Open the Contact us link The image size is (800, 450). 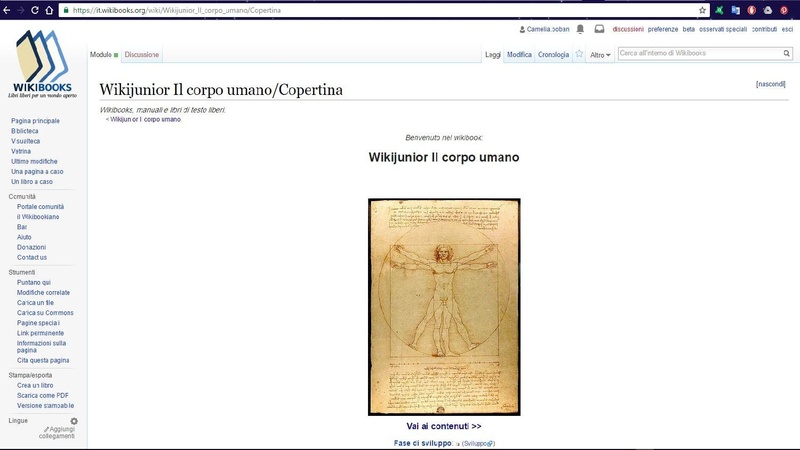32,258
